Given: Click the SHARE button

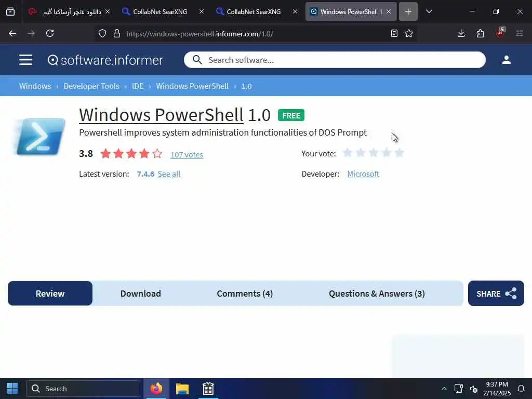Looking at the screenshot, I should tap(496, 294).
